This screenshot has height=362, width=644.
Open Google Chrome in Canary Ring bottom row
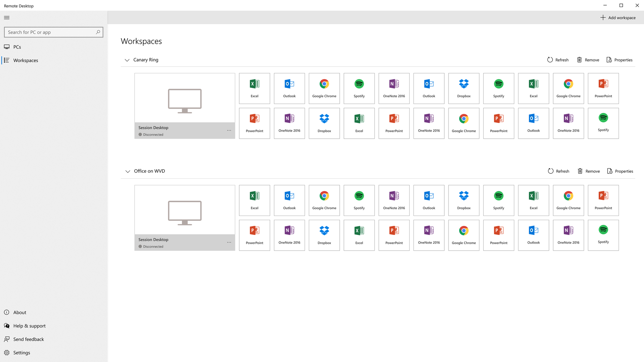(464, 123)
